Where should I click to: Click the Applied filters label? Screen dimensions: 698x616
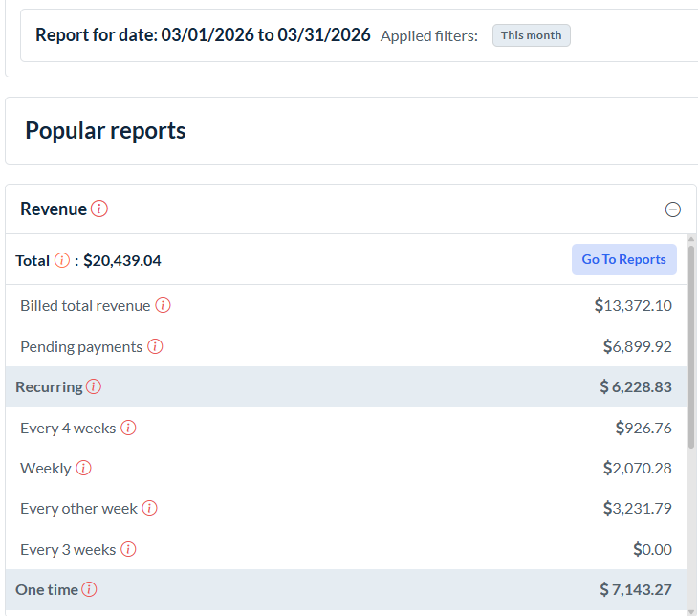429,36
